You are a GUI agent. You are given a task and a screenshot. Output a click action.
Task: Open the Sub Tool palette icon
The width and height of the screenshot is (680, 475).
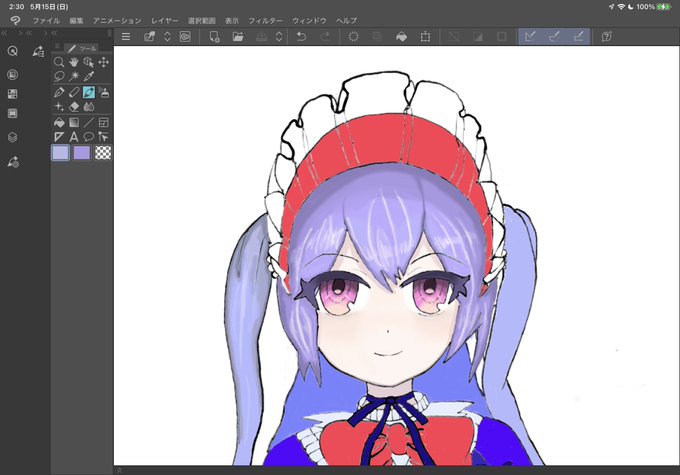tap(38, 51)
